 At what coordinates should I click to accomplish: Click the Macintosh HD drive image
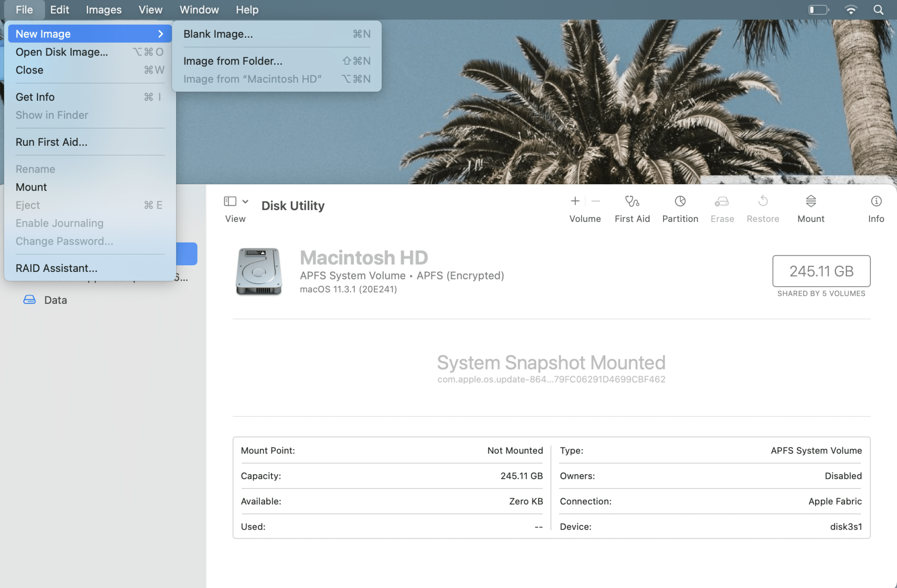pos(258,271)
